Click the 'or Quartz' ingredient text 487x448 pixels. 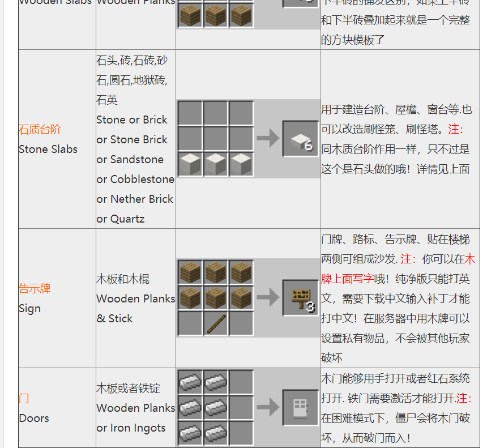[121, 219]
